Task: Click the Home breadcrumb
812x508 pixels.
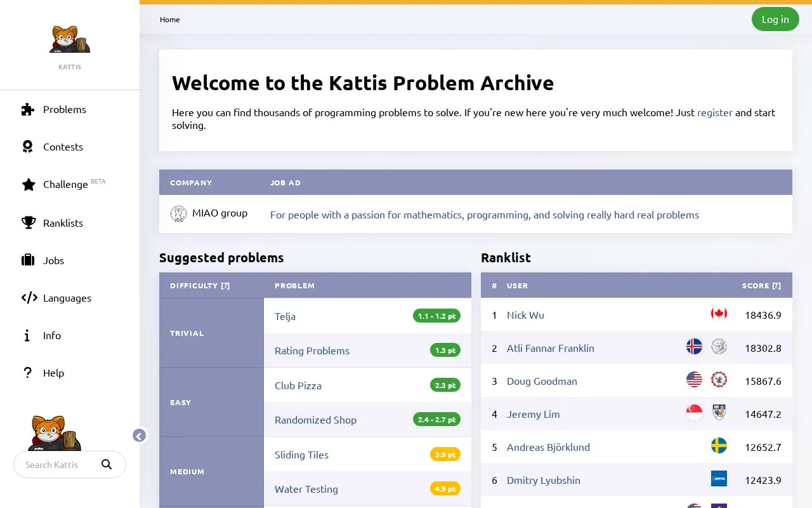Action: click(x=169, y=20)
